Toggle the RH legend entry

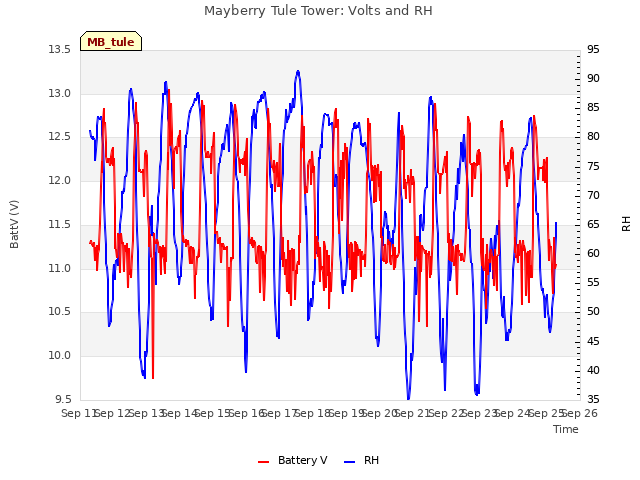pos(362,460)
